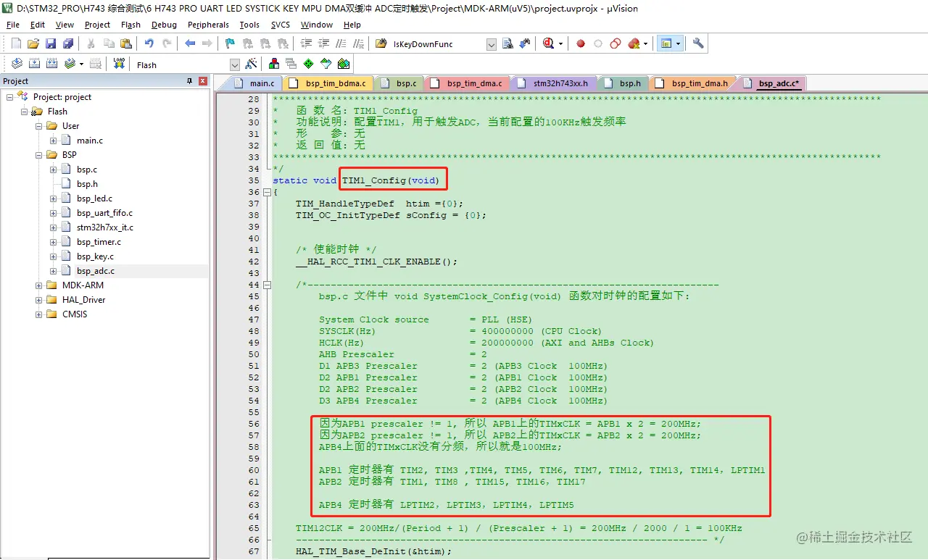Screen dimensions: 928x560
Task: Undo the last edit
Action: click(x=149, y=43)
